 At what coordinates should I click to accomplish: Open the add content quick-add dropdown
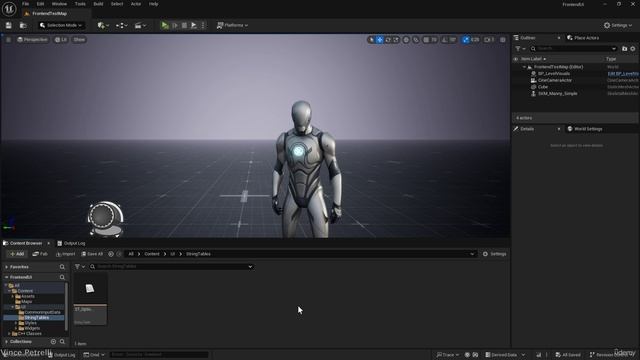tap(103, 25)
